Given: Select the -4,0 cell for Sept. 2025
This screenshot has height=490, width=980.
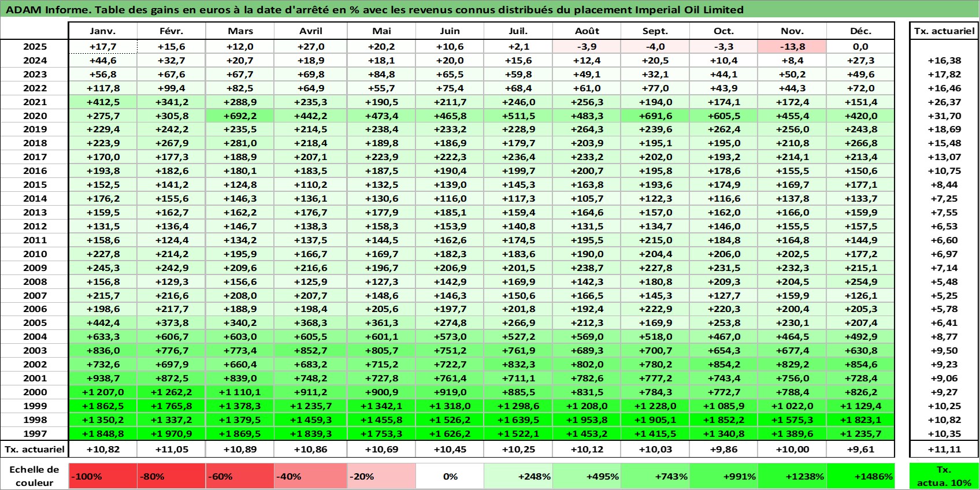Looking at the screenshot, I should pyautogui.click(x=655, y=47).
